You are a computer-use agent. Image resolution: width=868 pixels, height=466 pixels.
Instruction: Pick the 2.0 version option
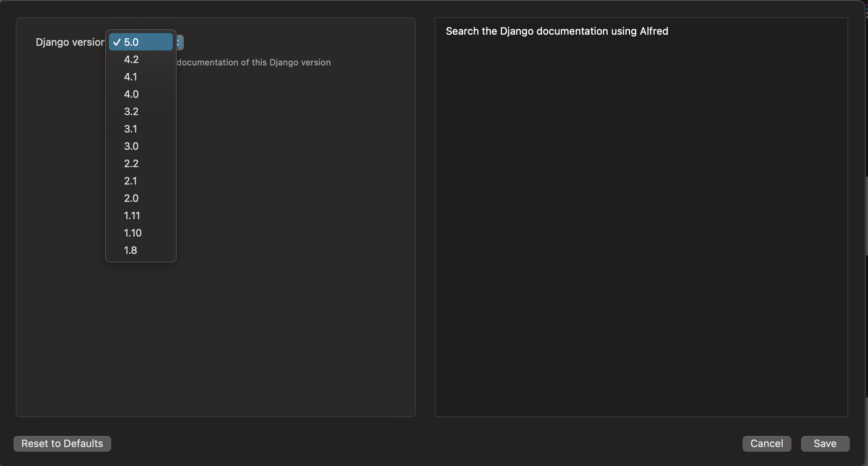(140, 198)
